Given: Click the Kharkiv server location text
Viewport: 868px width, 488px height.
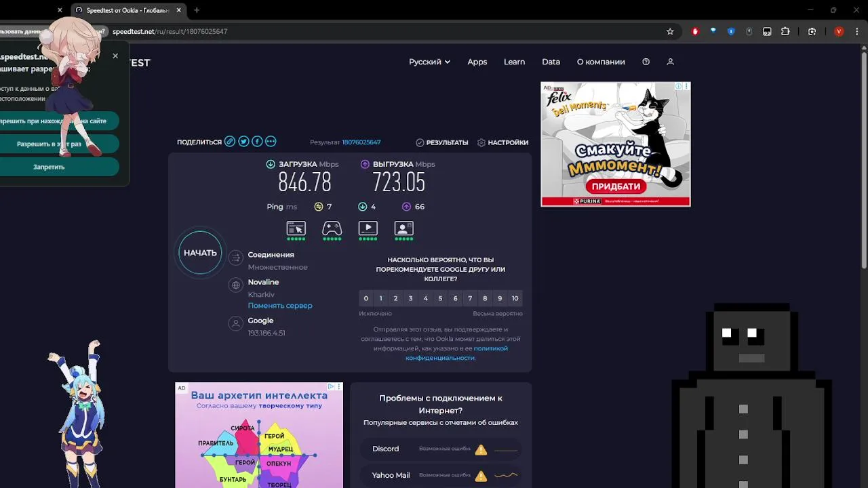Looking at the screenshot, I should (x=261, y=295).
